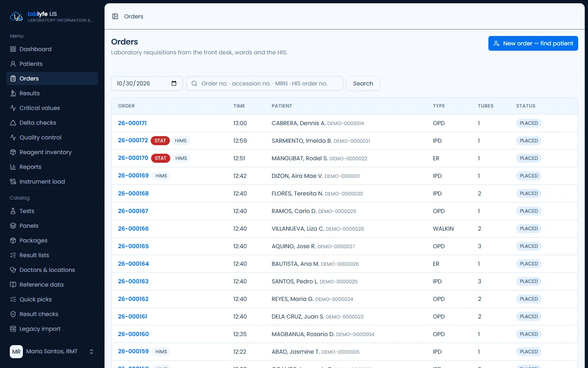Click patient FLORES, Teresita N.
This screenshot has width=588, height=368.
[297, 193]
